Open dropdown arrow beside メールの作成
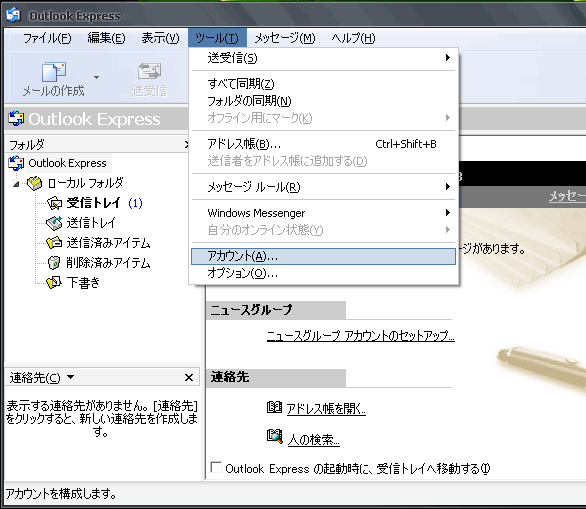This screenshot has width=586, height=509. point(96,77)
